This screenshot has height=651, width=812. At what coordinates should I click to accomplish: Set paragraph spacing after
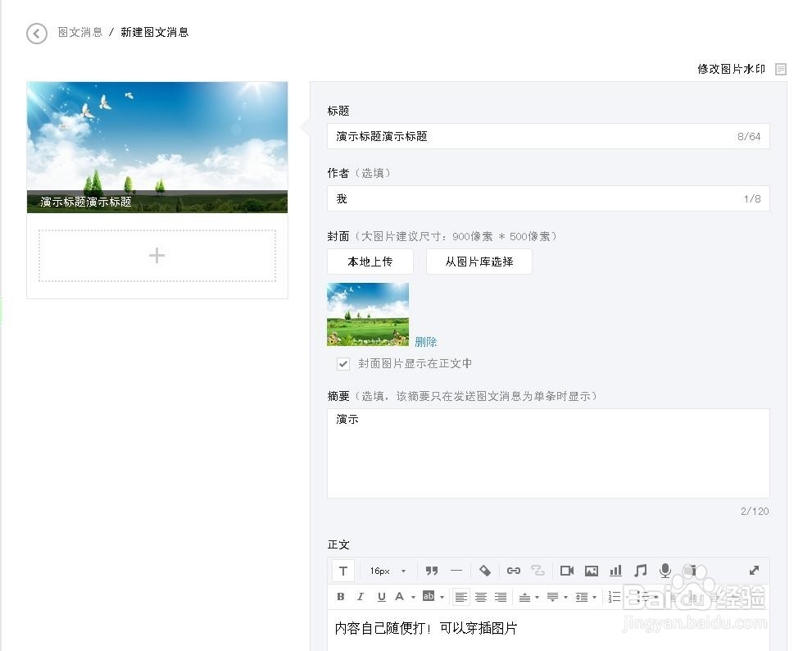point(552,597)
